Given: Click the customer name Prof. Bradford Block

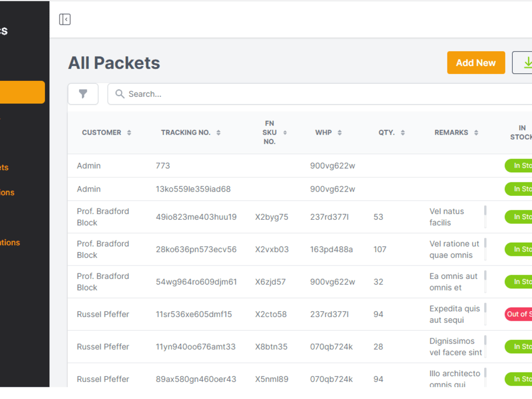Looking at the screenshot, I should tap(103, 217).
